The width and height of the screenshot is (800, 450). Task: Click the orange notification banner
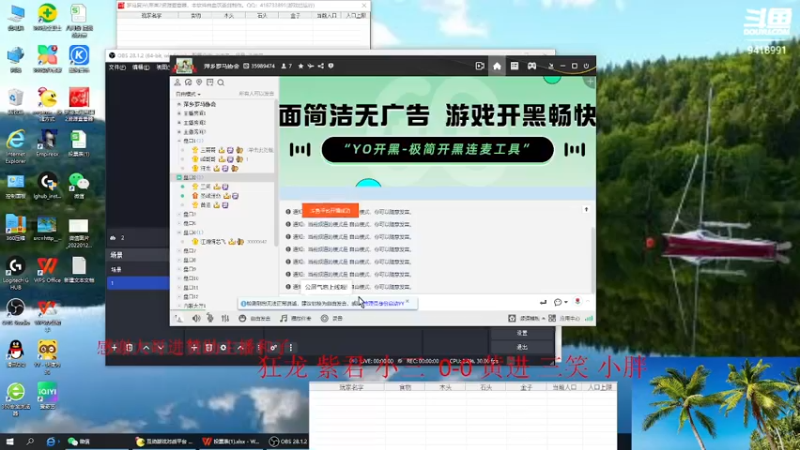pyautogui.click(x=330, y=210)
